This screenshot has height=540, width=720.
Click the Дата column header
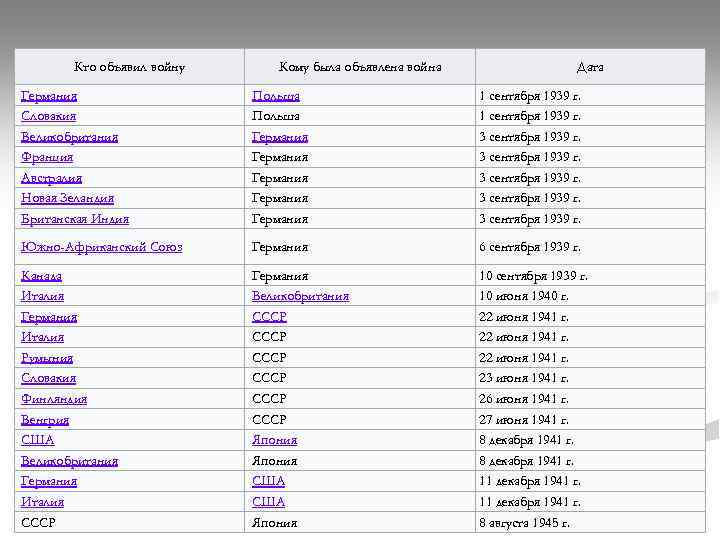590,67
